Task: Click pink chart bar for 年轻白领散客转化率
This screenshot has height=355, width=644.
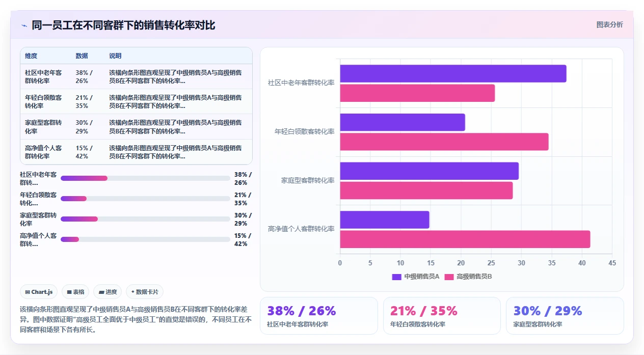Action: pos(444,142)
